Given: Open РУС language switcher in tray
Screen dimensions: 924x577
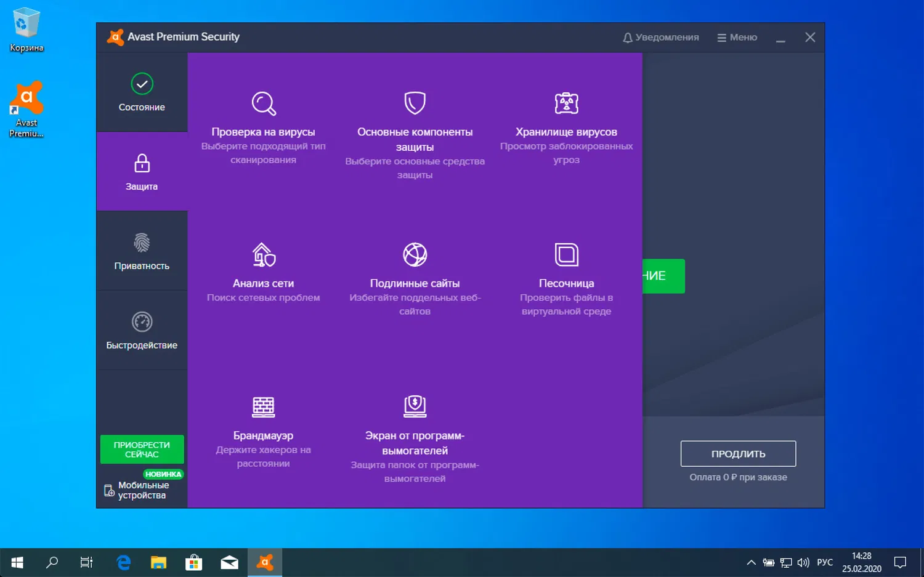Looking at the screenshot, I should [x=825, y=562].
